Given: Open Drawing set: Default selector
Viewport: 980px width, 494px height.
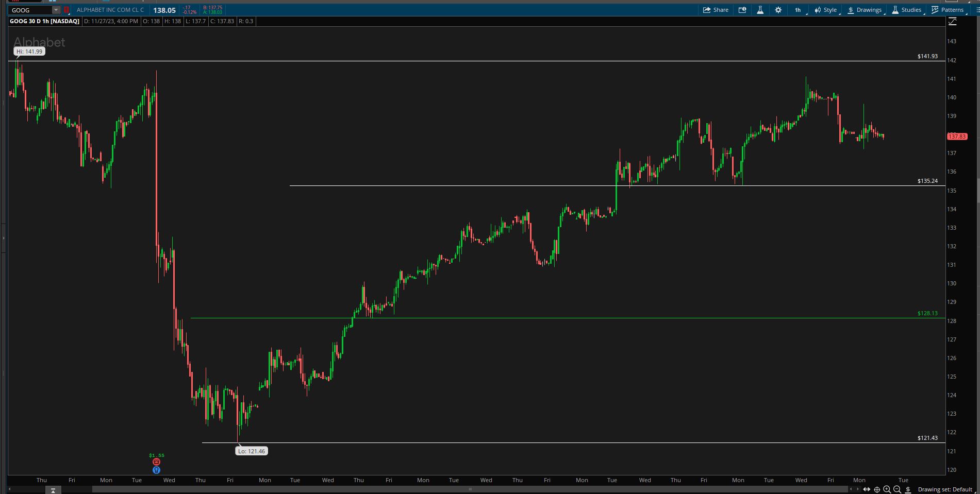Looking at the screenshot, I should (945, 489).
